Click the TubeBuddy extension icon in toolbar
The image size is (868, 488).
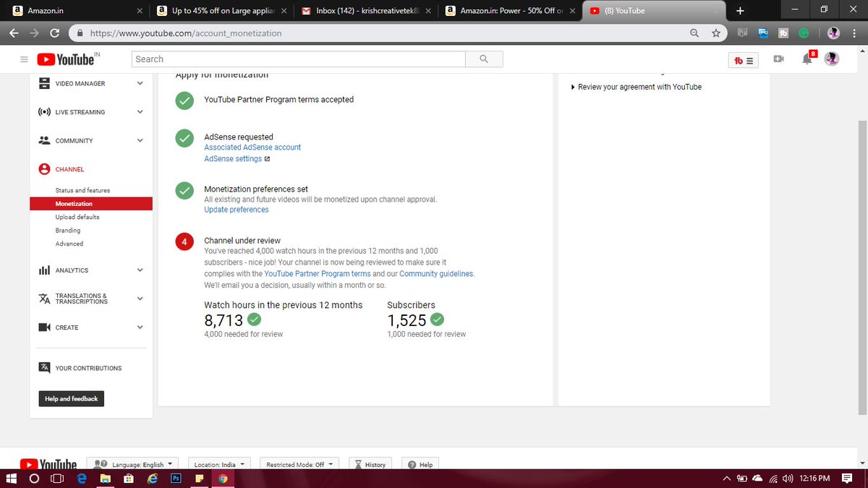(783, 33)
